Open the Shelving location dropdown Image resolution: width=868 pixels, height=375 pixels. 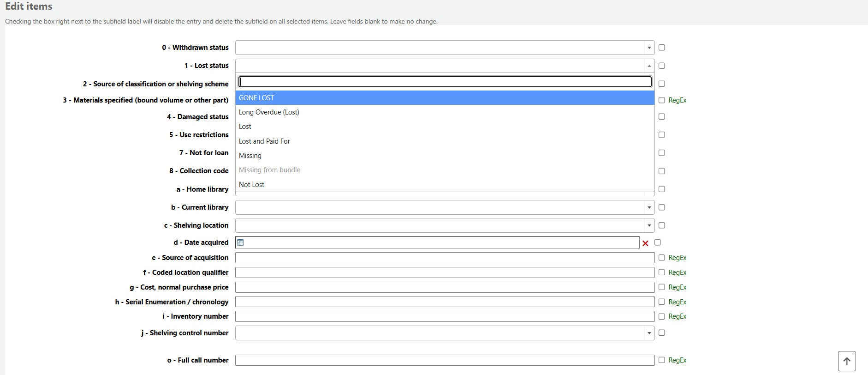pos(649,225)
